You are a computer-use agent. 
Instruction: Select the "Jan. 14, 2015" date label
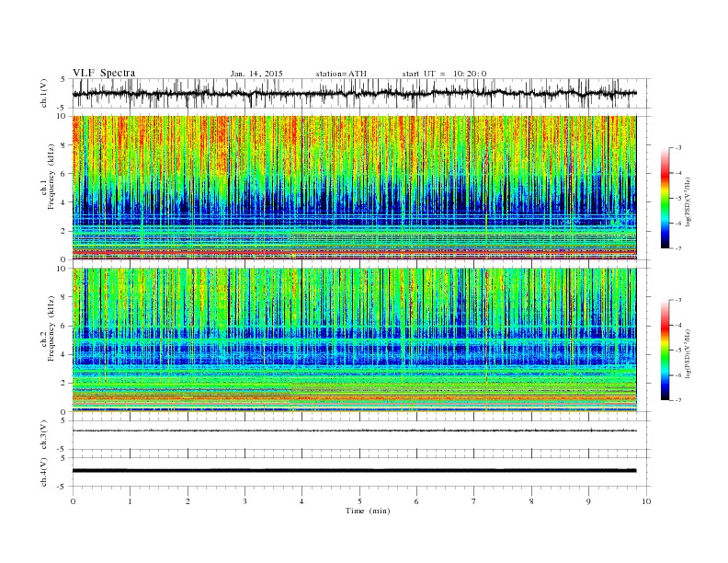(x=256, y=74)
